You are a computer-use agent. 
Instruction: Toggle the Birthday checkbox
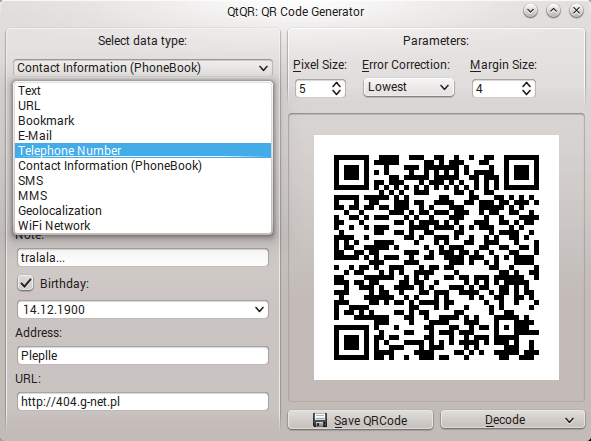(x=26, y=283)
